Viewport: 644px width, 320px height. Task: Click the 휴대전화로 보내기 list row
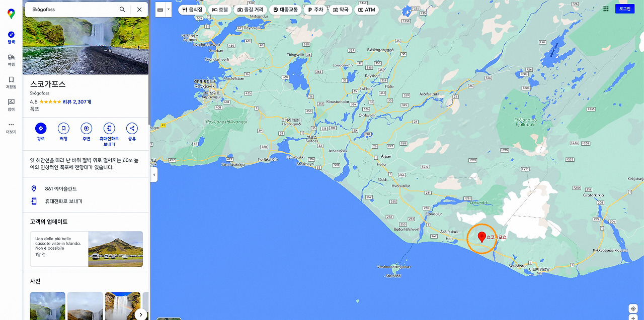click(86, 201)
